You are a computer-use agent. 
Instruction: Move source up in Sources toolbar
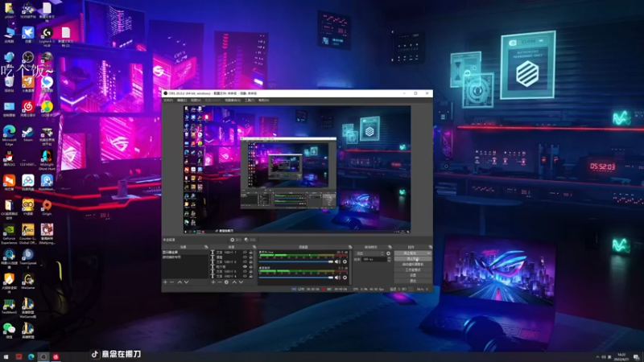[234, 282]
